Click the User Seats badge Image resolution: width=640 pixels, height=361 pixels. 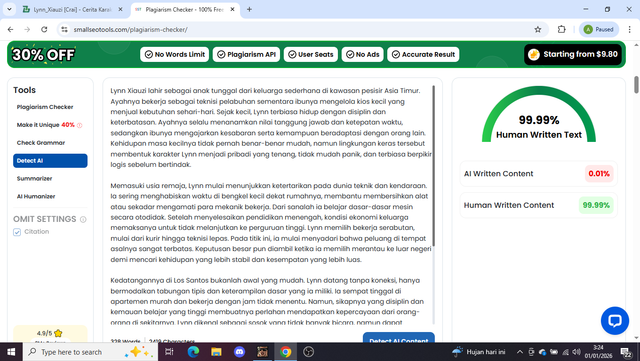[x=311, y=54]
